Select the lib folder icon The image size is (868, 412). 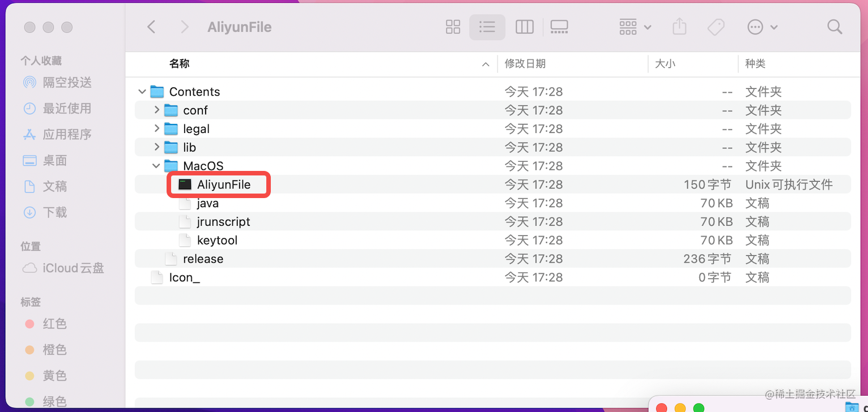click(171, 148)
